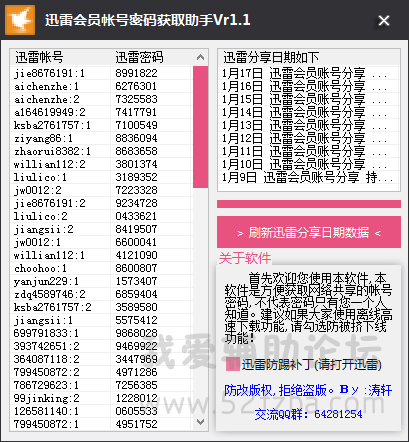Select account row jiangsii:1
The width and height of the screenshot is (409, 442).
click(x=102, y=320)
